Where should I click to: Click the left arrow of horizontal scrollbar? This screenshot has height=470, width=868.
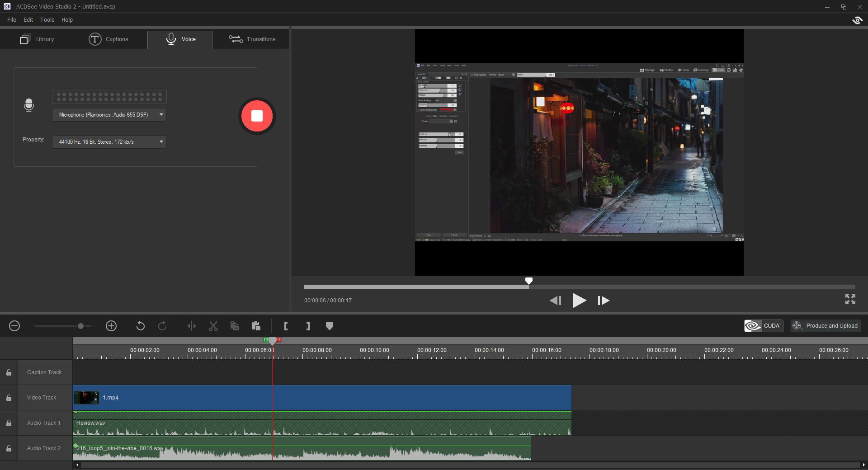(77, 465)
